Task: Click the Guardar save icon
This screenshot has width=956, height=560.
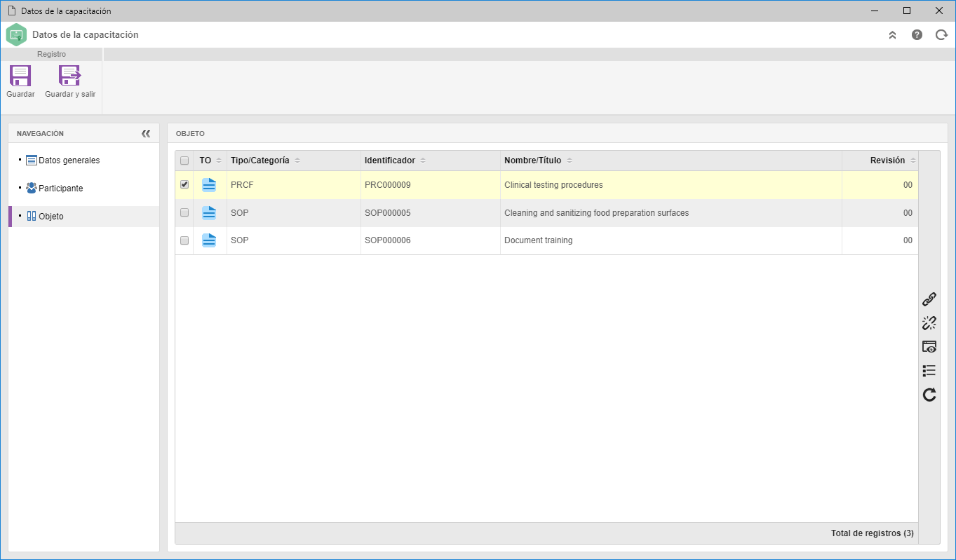Action: pos(20,76)
